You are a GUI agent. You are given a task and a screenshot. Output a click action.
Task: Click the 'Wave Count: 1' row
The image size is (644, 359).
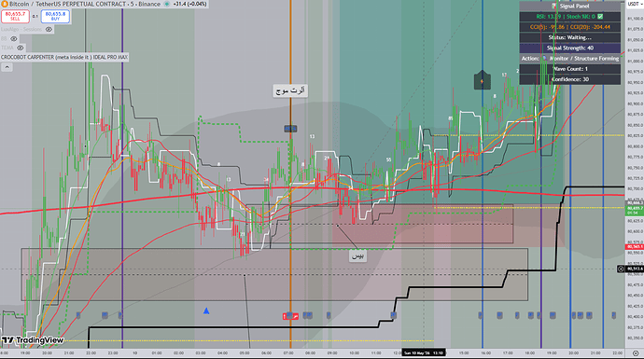click(x=570, y=69)
